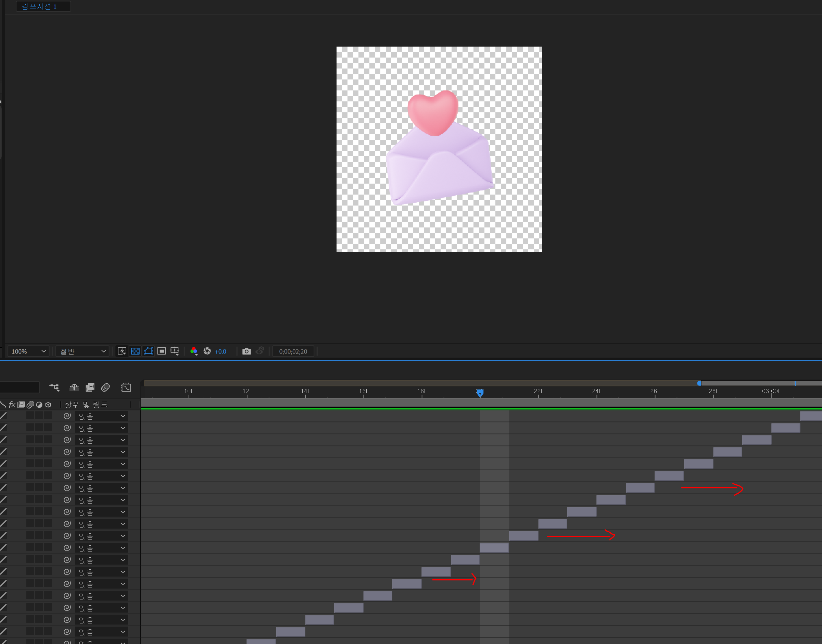Click the Region of Interest icon
Screen dimensions: 822x644
[162, 351]
